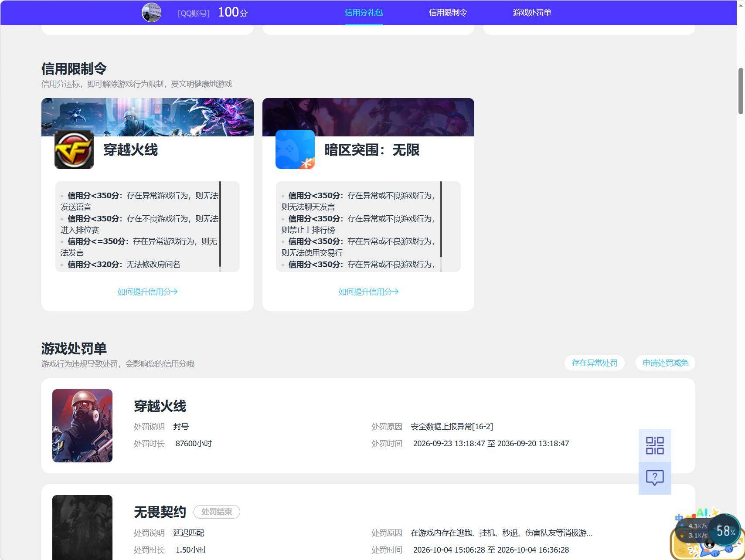Click the 穿越火线 card banner image
Viewport: 745px width, 560px height.
point(147,117)
